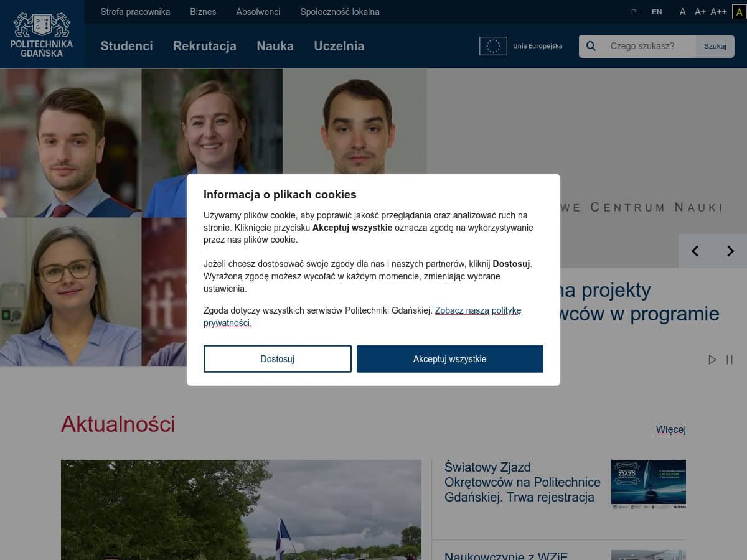Click Dostosuj cookie button
747x560 pixels.
(278, 359)
